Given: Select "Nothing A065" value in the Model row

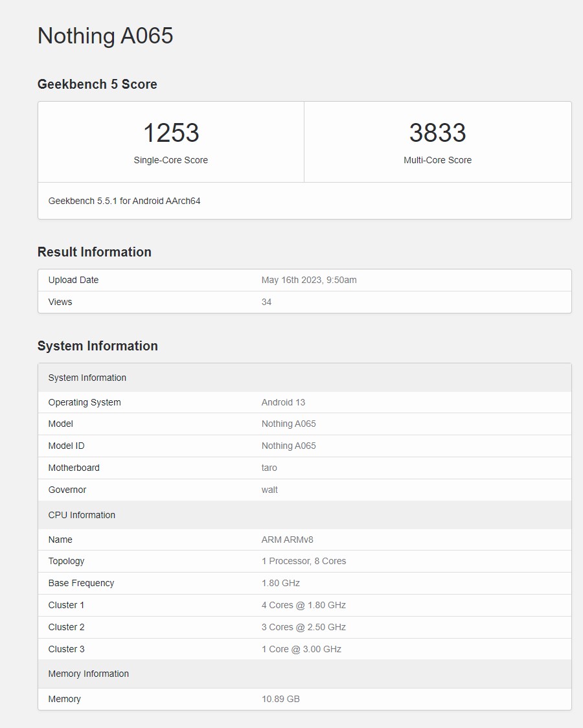Looking at the screenshot, I should pyautogui.click(x=289, y=424).
